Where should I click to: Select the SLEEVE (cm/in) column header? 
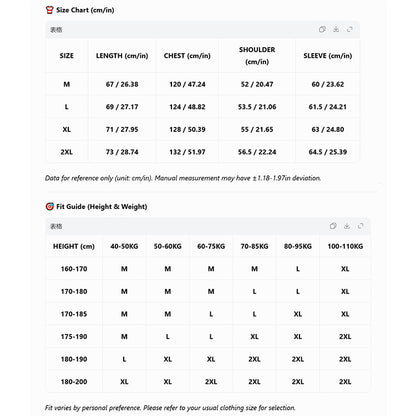pyautogui.click(x=328, y=56)
